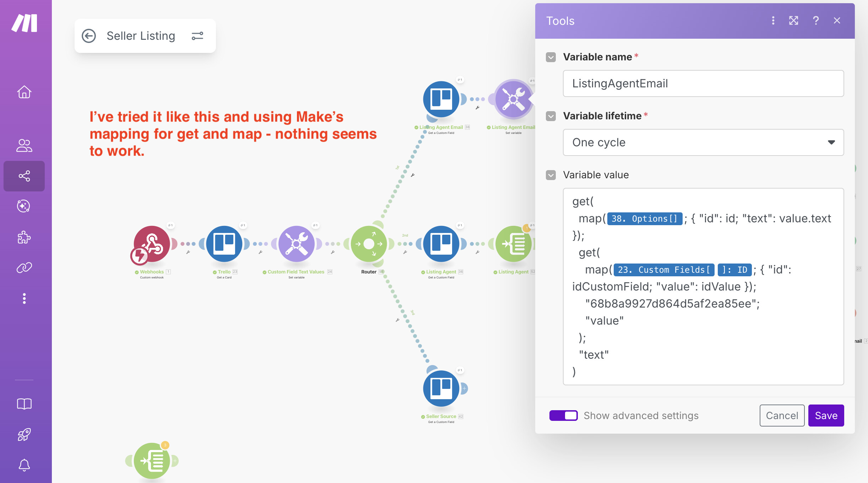Open the Tools panel help question mark
868x483 pixels.
816,21
